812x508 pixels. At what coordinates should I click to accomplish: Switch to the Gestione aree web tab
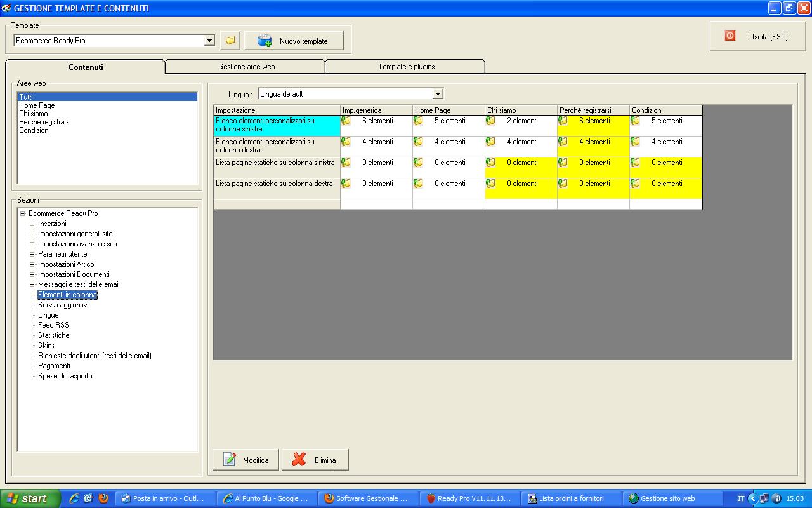246,67
